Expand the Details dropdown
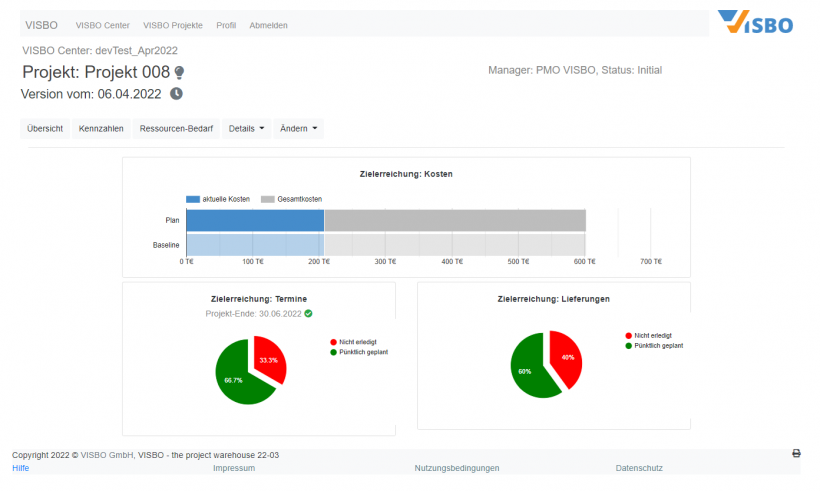Viewport: 820px width, 491px height. 247,128
